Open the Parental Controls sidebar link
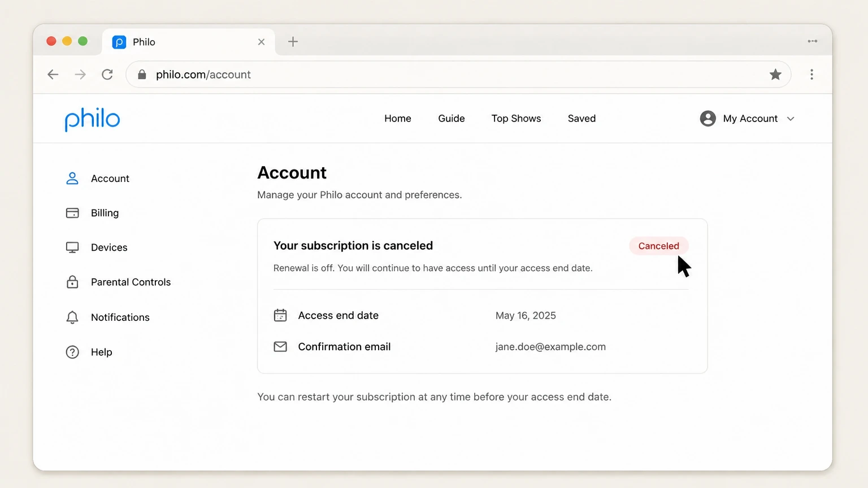Image resolution: width=868 pixels, height=488 pixels. tap(131, 282)
